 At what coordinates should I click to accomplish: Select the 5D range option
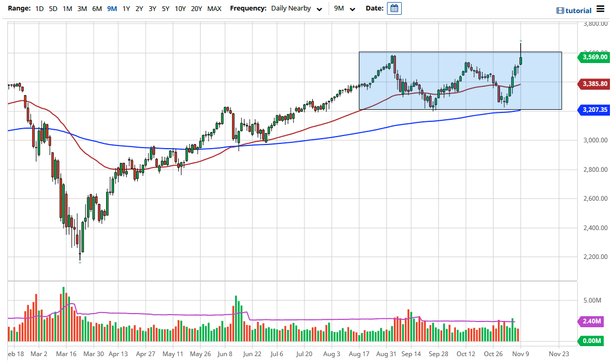[52, 8]
